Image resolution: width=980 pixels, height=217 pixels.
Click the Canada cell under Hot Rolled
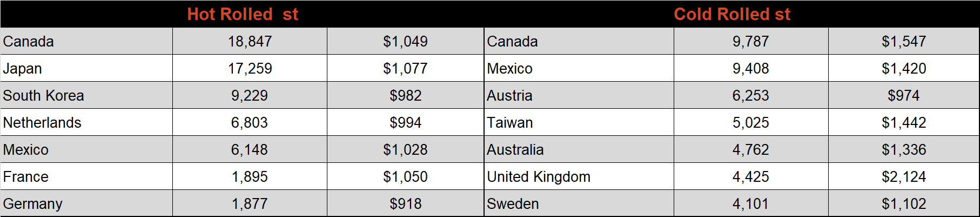pos(86,41)
